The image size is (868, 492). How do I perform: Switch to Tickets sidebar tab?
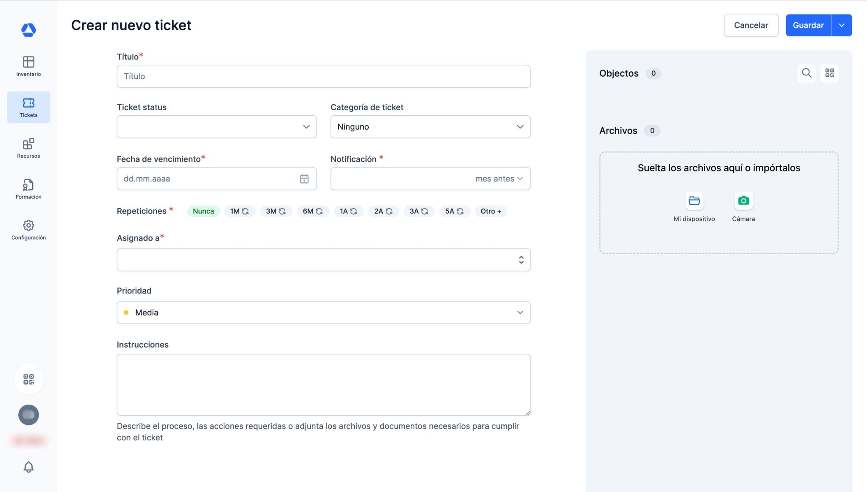pos(28,107)
